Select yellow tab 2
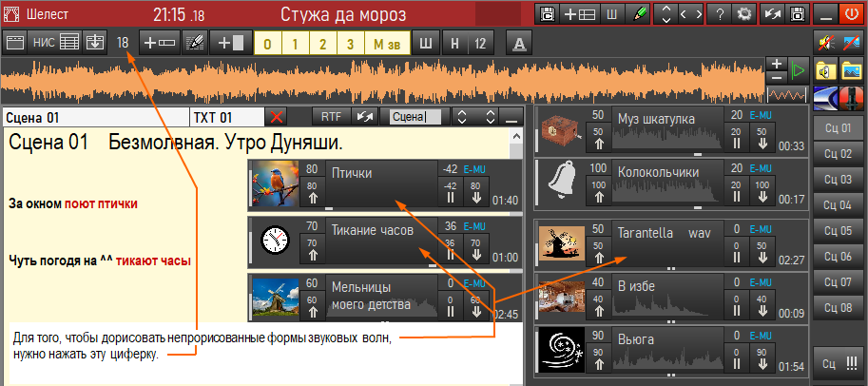Screen dimensions: 868x386 pos(322,43)
